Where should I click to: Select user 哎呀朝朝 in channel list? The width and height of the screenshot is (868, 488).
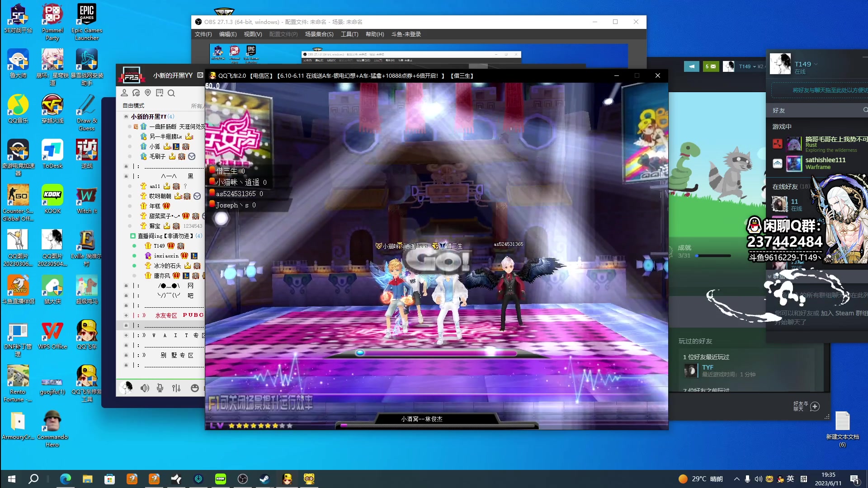pos(160,196)
